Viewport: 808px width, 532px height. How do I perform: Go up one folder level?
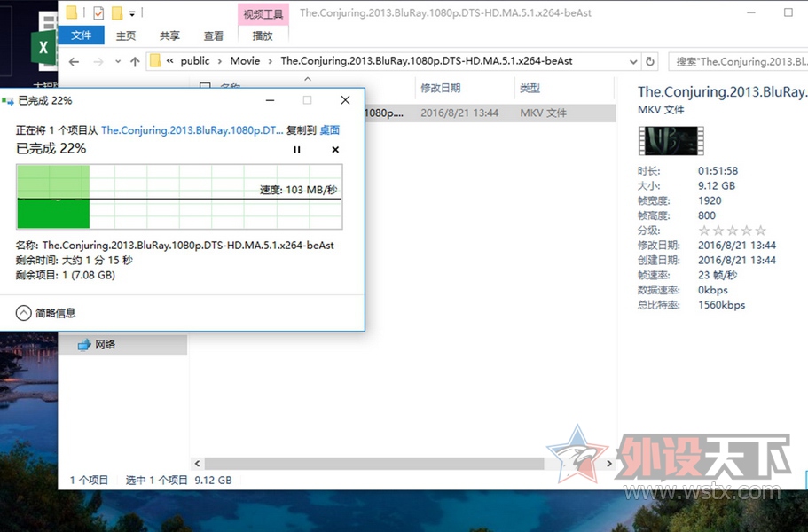coord(135,62)
